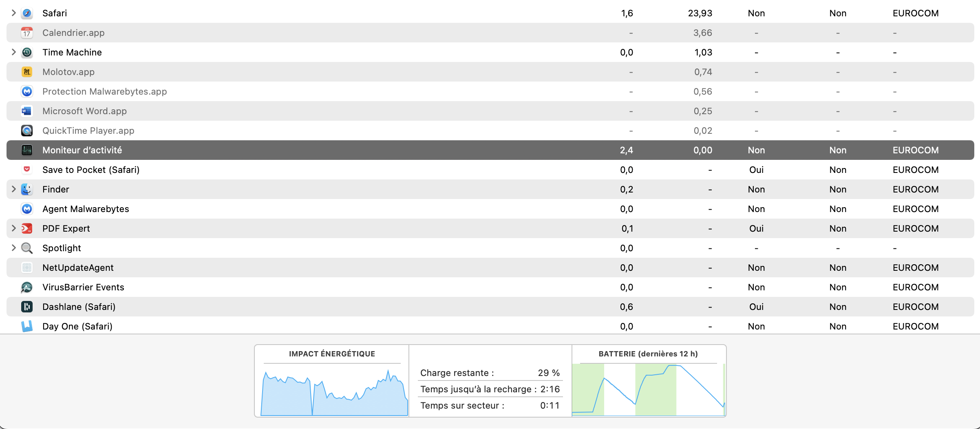Select the Agent Malwarebytes process name
This screenshot has width=980, height=429.
tap(86, 209)
